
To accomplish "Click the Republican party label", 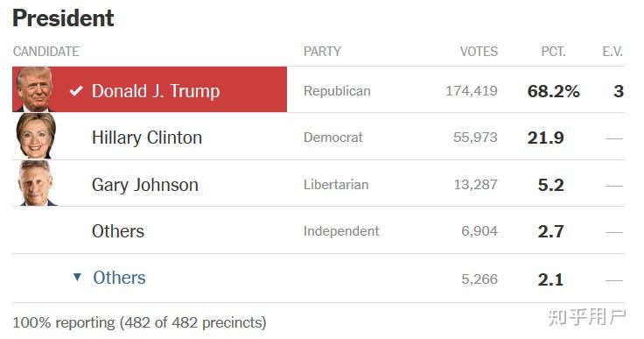I will coord(337,91).
